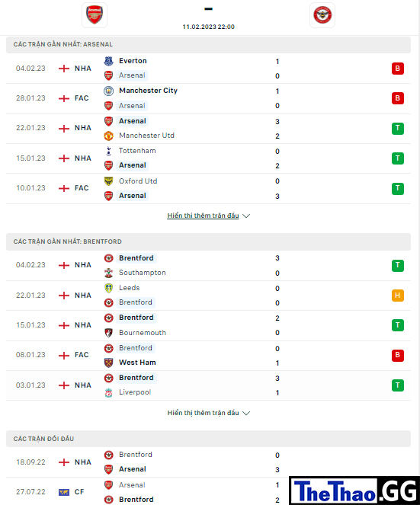Expand more Arsenal matches via chevron
The width and height of the screenshot is (420, 505).
coord(246,216)
